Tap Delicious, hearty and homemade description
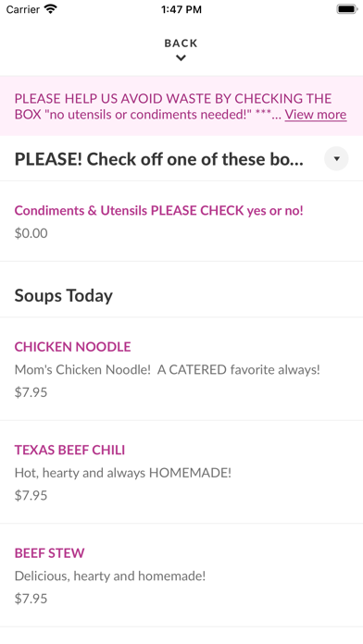The height and width of the screenshot is (644, 363). tap(110, 576)
